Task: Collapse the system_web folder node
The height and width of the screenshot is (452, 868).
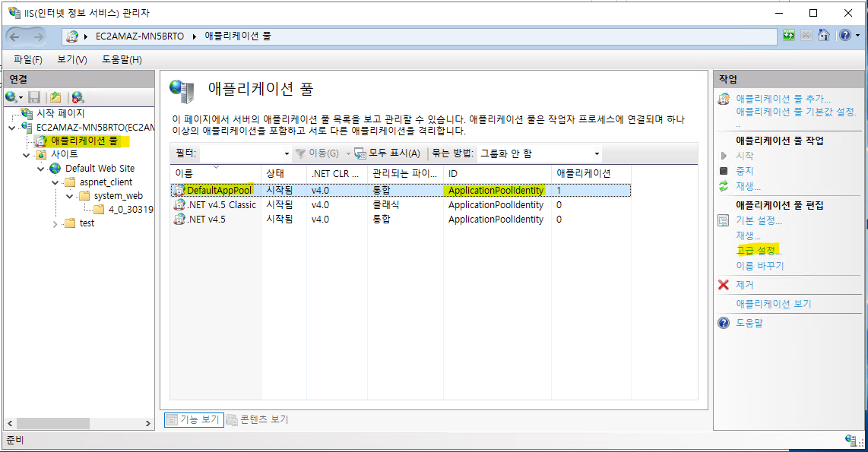Action: pyautogui.click(x=69, y=196)
